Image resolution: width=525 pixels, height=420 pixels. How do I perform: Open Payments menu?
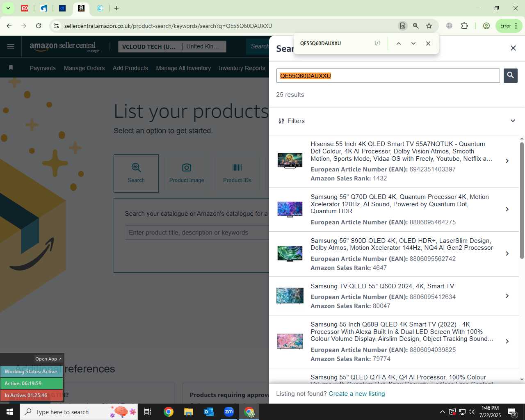[43, 68]
